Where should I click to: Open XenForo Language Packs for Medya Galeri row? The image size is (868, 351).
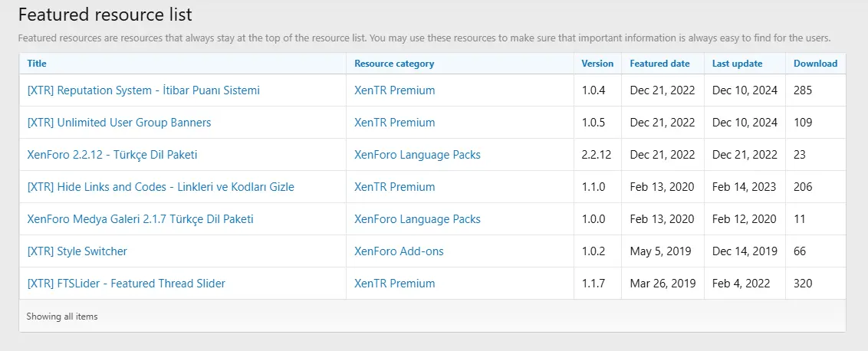tap(417, 218)
